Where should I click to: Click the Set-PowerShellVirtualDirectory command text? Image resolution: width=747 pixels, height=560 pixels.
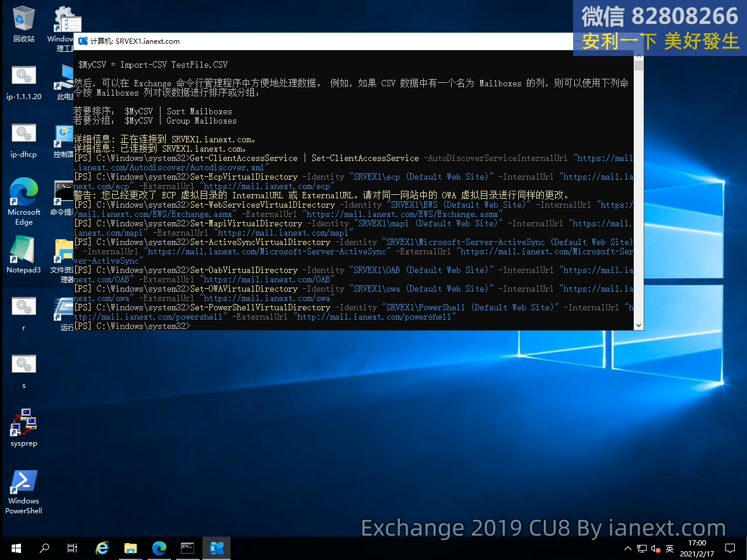click(260, 307)
